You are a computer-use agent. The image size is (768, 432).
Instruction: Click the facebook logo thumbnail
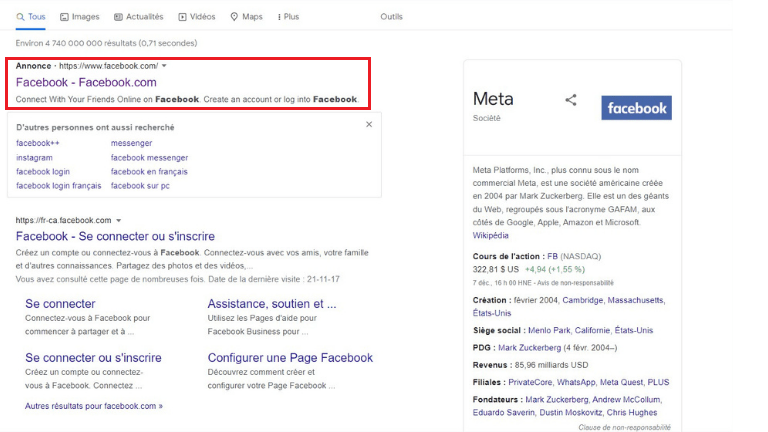tap(636, 108)
